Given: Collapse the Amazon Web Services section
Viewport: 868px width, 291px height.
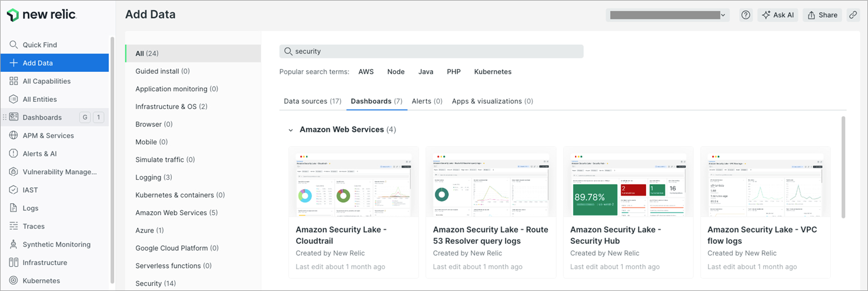Looking at the screenshot, I should point(291,130).
